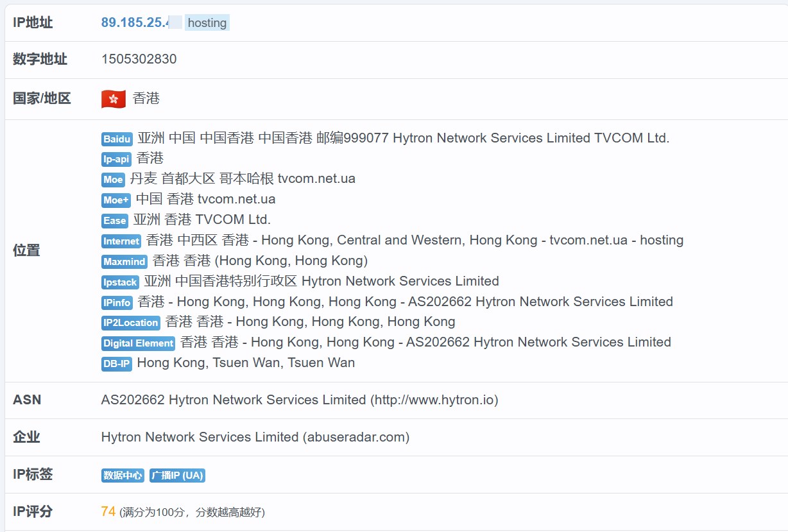
Task: Select the Digital Element source badge
Action: coord(138,343)
